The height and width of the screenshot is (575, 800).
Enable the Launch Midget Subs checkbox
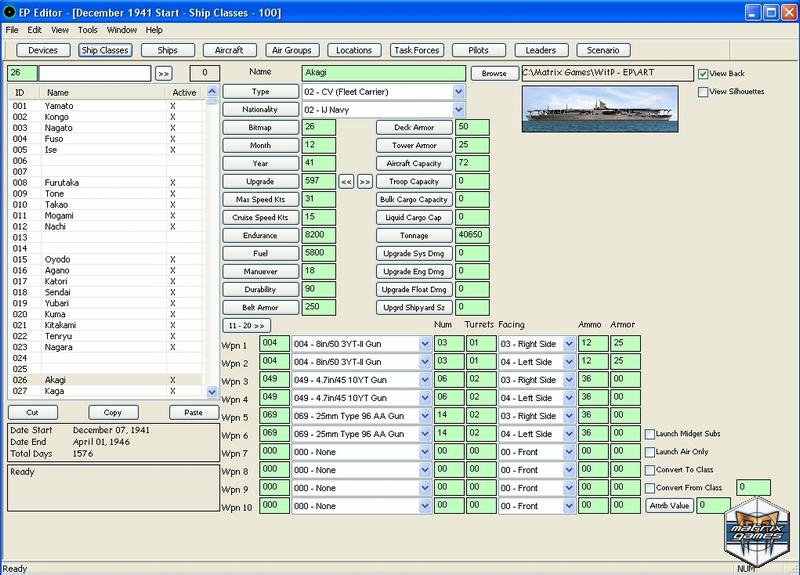650,434
